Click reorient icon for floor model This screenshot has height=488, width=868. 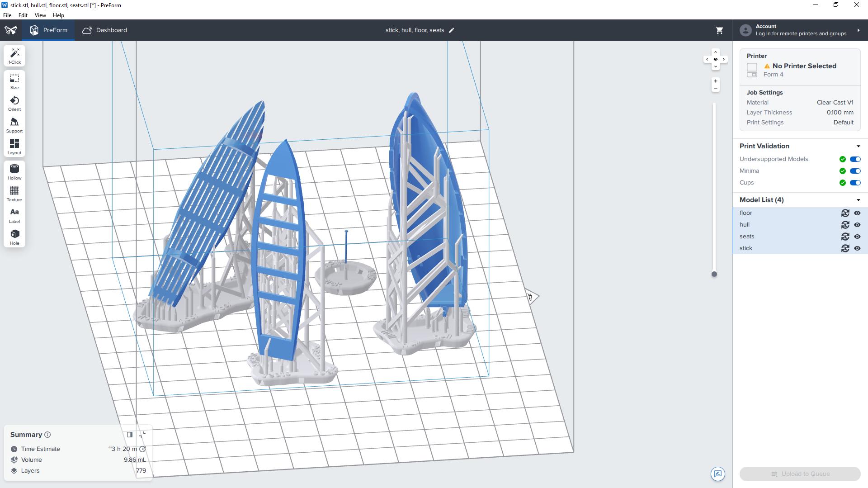(845, 213)
